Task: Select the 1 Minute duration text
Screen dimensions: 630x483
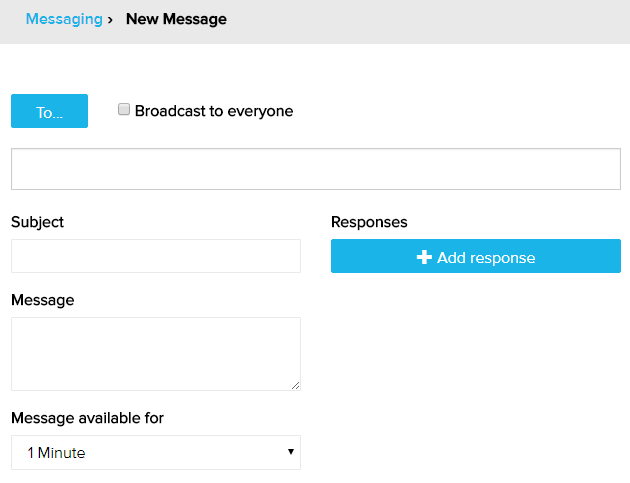Action: tap(56, 453)
